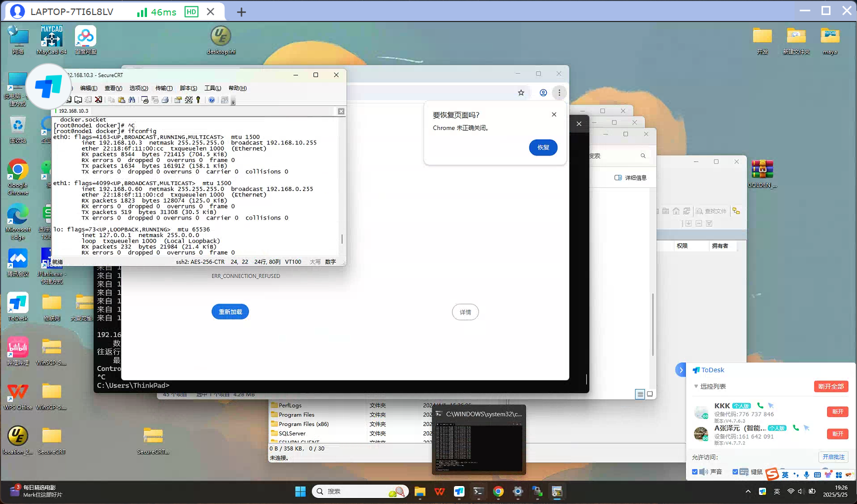Select the SQLServer folder row

pos(350,433)
